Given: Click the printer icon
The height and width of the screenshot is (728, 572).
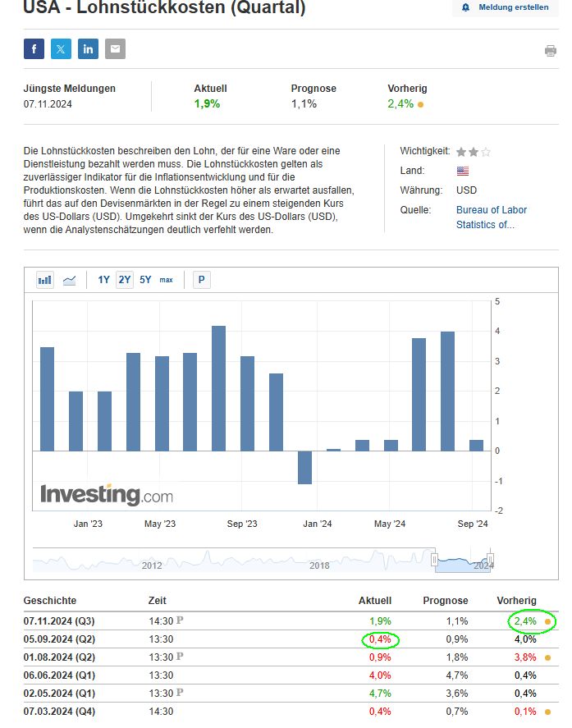Looking at the screenshot, I should click(x=550, y=51).
